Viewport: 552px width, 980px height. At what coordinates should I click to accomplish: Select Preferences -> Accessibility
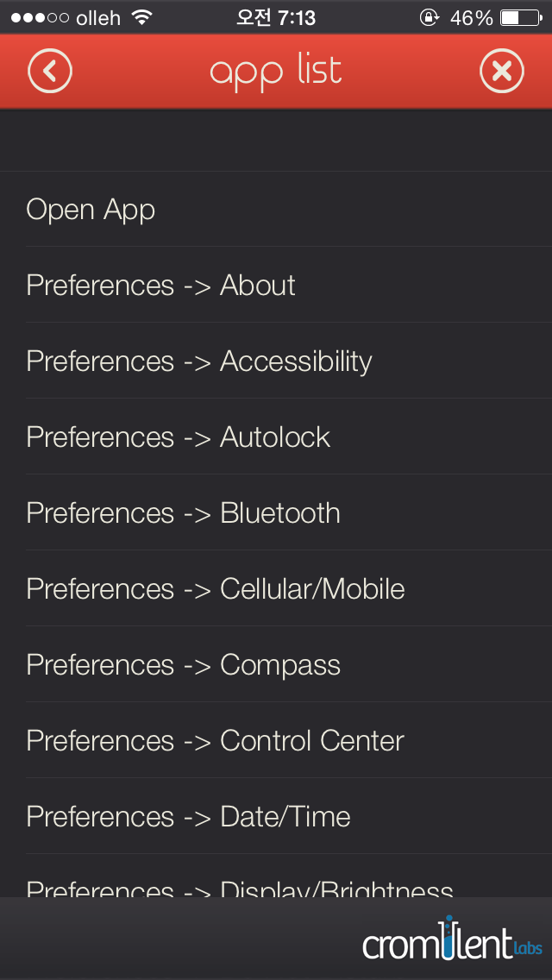pyautogui.click(x=276, y=361)
